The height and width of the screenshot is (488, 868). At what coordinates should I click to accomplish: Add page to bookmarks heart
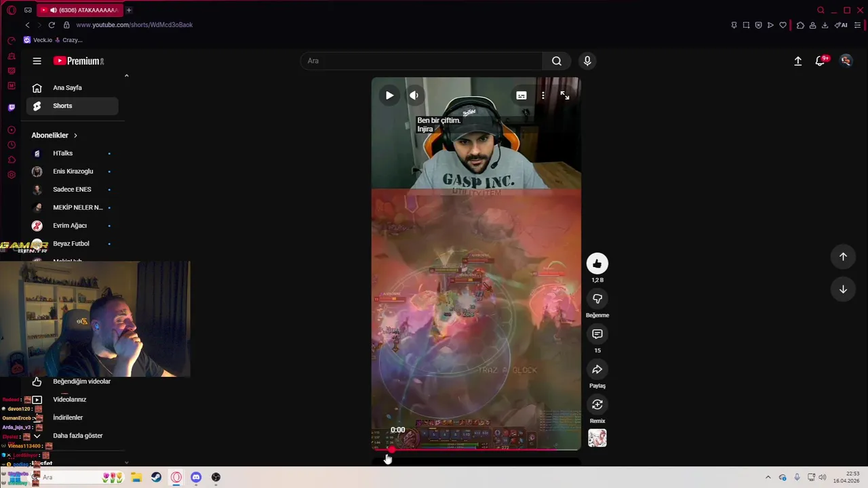click(783, 25)
